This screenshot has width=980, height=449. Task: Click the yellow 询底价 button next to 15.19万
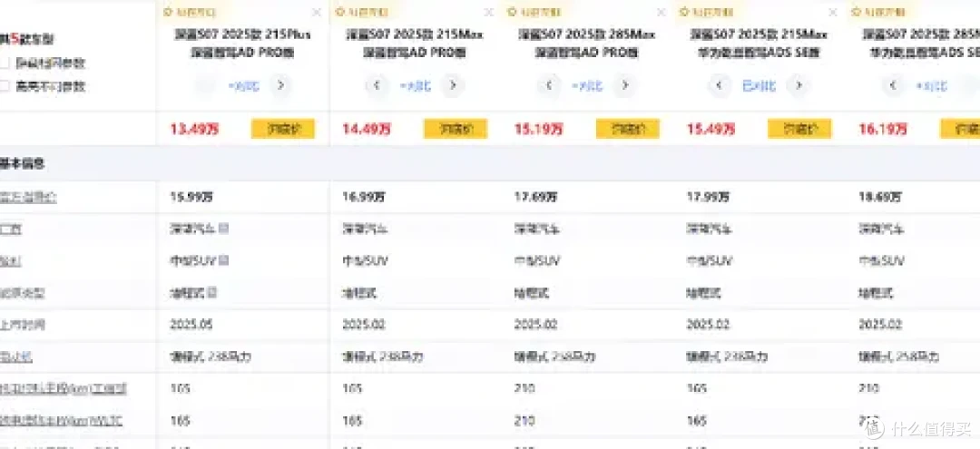pyautogui.click(x=628, y=129)
